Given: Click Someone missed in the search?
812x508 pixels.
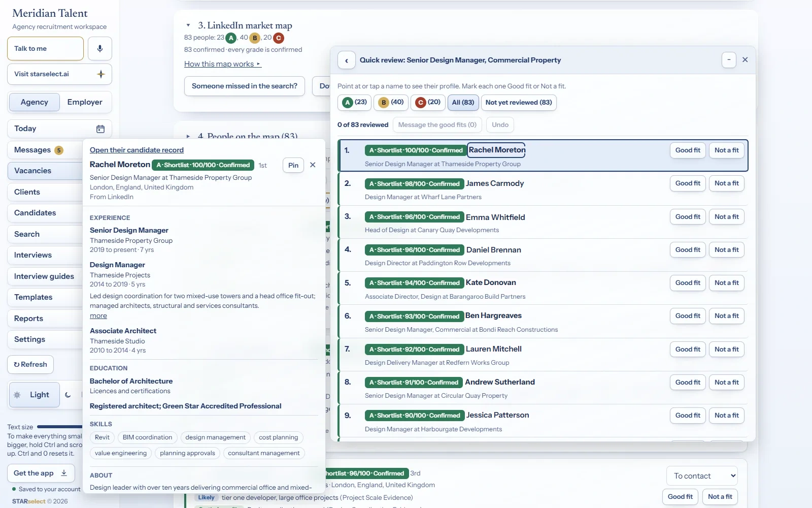Looking at the screenshot, I should (x=245, y=86).
